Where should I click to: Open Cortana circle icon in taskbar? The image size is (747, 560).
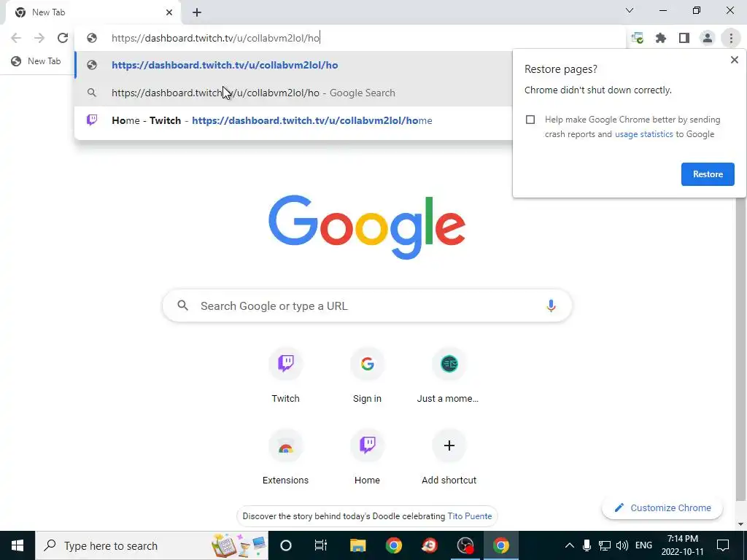click(286, 545)
